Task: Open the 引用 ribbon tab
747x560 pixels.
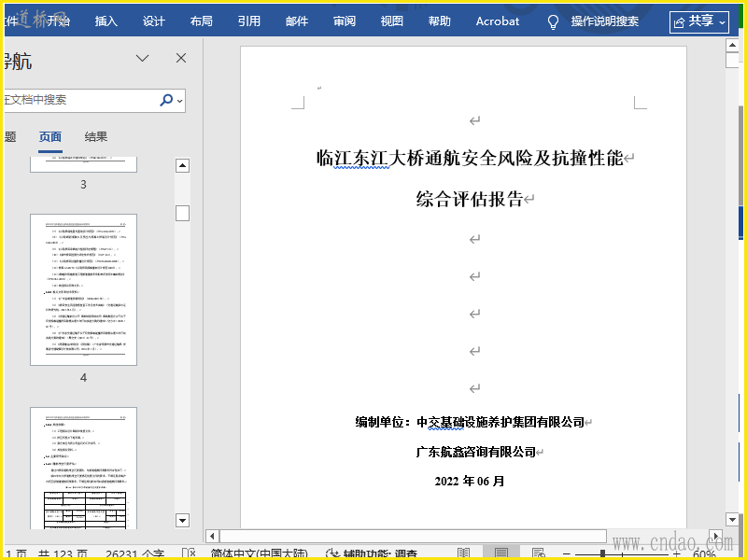Action: click(248, 21)
